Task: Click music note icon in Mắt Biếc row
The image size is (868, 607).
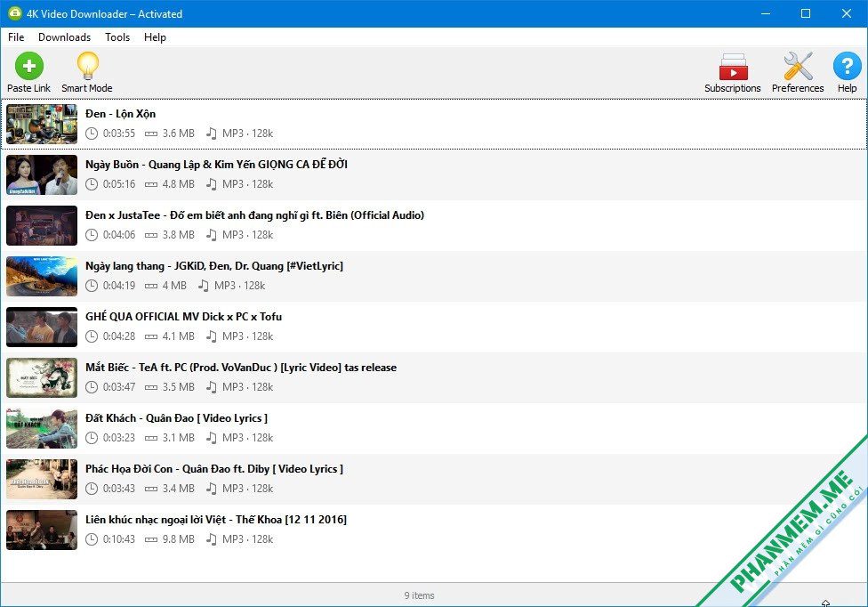Action: [212, 387]
